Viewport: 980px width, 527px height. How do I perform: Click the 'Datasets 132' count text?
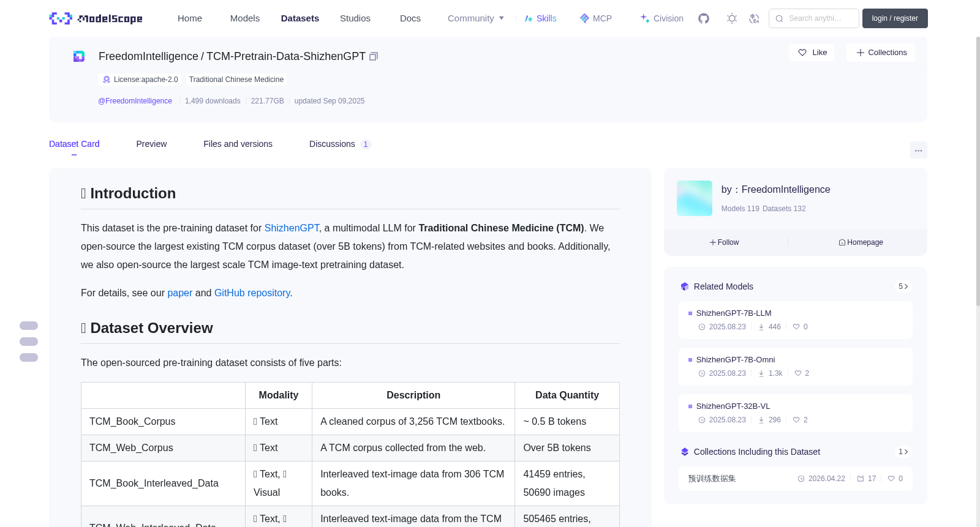click(784, 209)
